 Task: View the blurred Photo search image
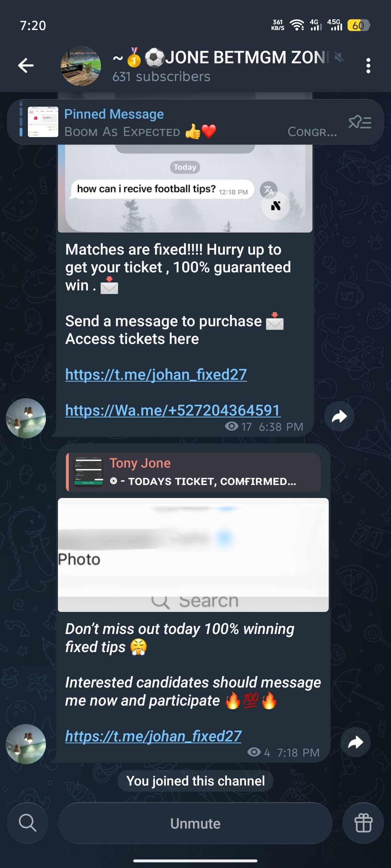click(x=193, y=555)
